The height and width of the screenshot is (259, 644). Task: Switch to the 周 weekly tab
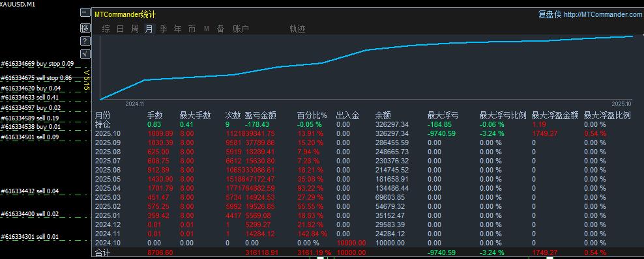coord(135,29)
